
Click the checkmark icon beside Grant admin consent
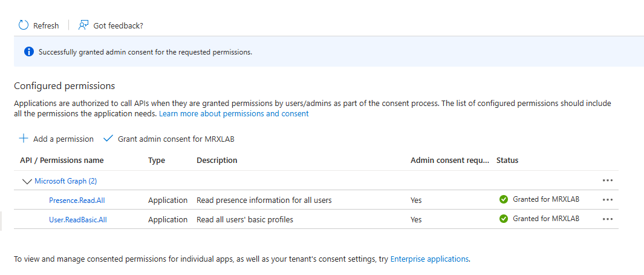pyautogui.click(x=108, y=139)
